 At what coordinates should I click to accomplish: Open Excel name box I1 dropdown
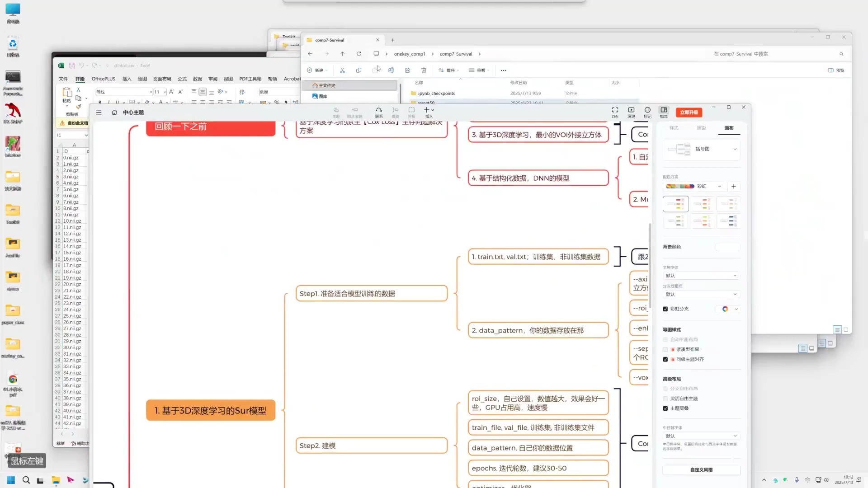click(x=86, y=135)
